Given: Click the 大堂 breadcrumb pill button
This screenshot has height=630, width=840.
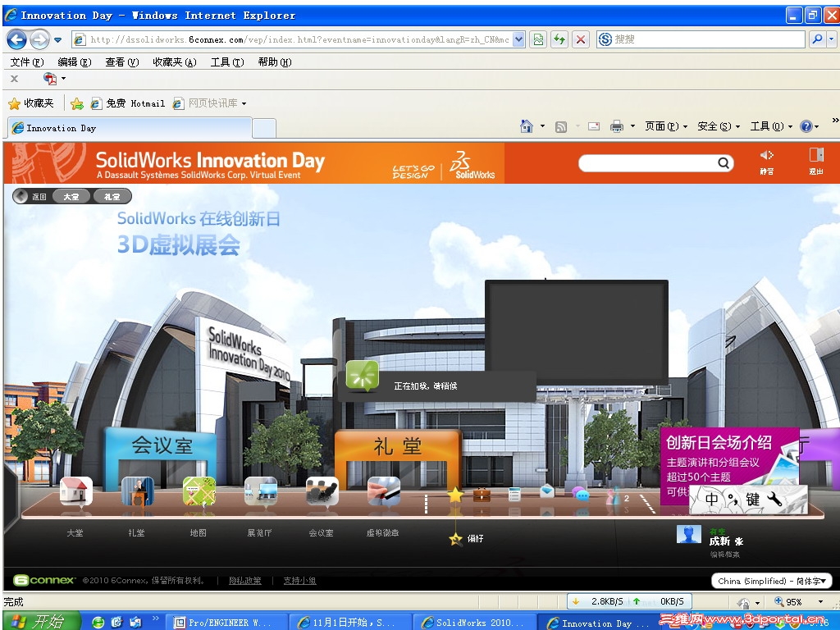Looking at the screenshot, I should point(71,197).
